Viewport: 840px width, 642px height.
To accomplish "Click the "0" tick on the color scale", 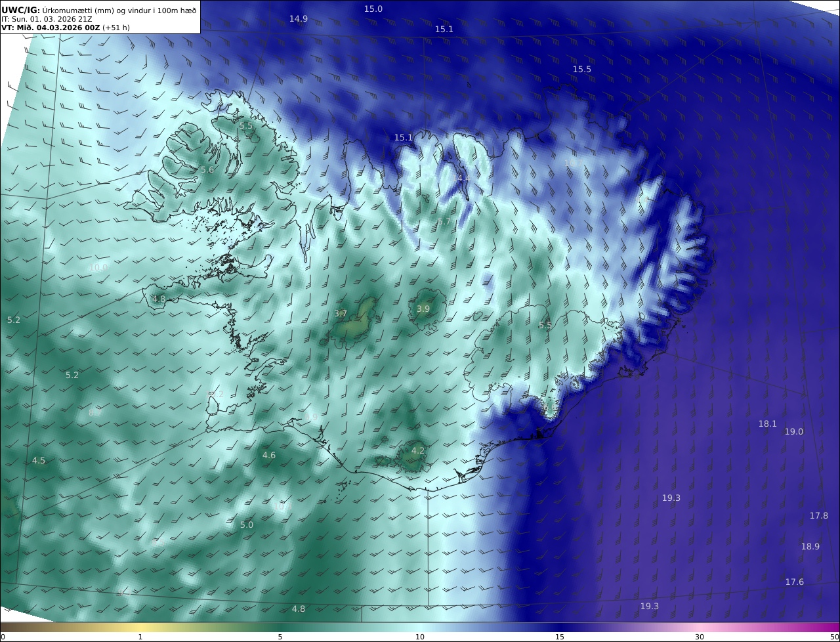I will tap(3, 637).
